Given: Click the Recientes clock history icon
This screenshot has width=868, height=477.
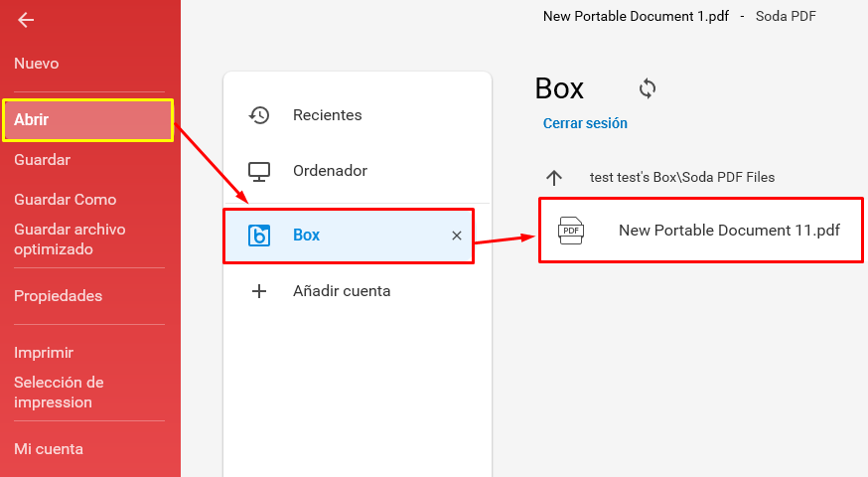Looking at the screenshot, I should pyautogui.click(x=259, y=115).
